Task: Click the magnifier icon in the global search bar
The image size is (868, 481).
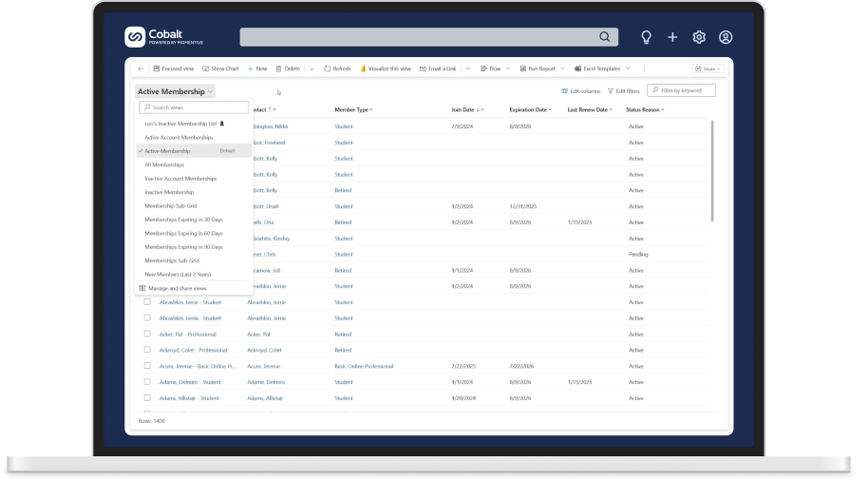Action: coord(605,37)
